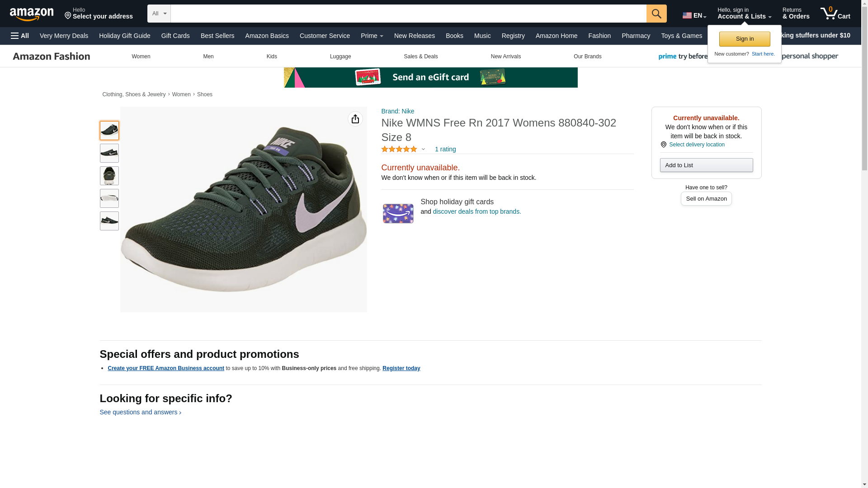Expand the All search category dropdown
The image size is (868, 488).
[159, 14]
